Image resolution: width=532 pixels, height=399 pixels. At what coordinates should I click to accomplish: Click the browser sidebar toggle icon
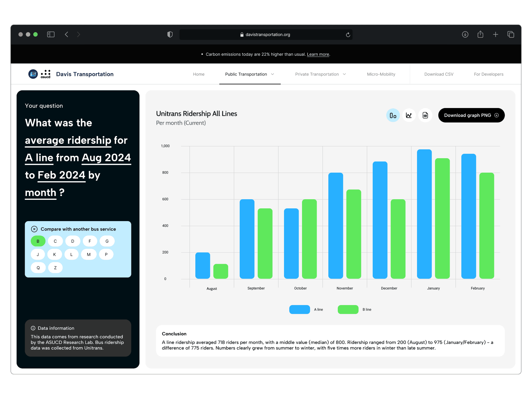click(x=51, y=34)
